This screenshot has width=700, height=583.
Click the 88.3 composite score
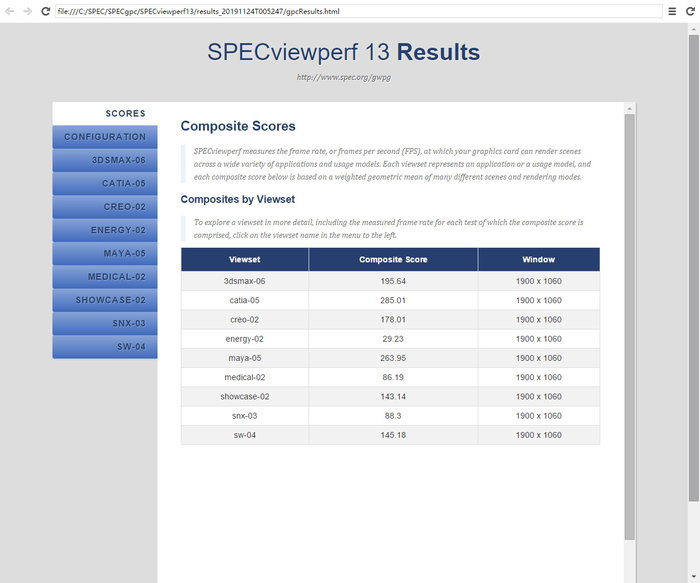pos(393,416)
